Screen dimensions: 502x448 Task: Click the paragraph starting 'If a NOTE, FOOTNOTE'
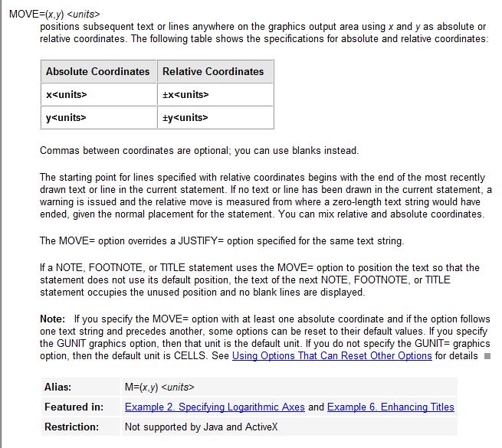259,280
